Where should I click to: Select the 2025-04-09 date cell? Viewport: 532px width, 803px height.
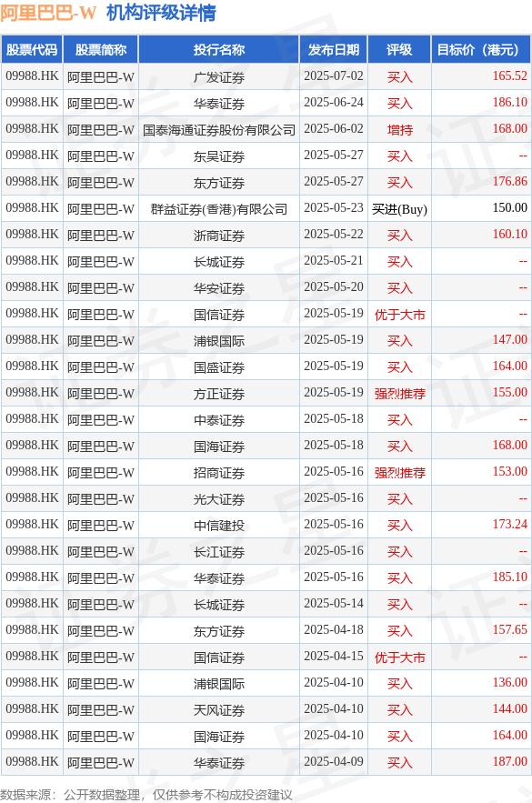334,762
